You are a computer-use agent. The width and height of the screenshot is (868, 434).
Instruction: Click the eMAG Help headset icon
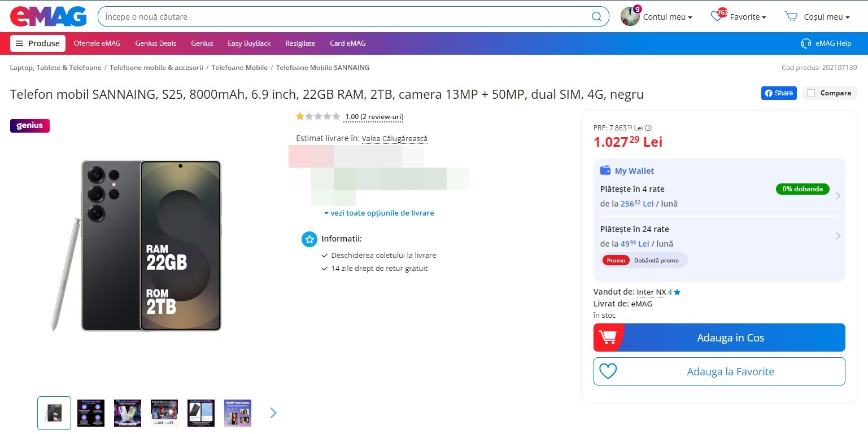coord(806,43)
